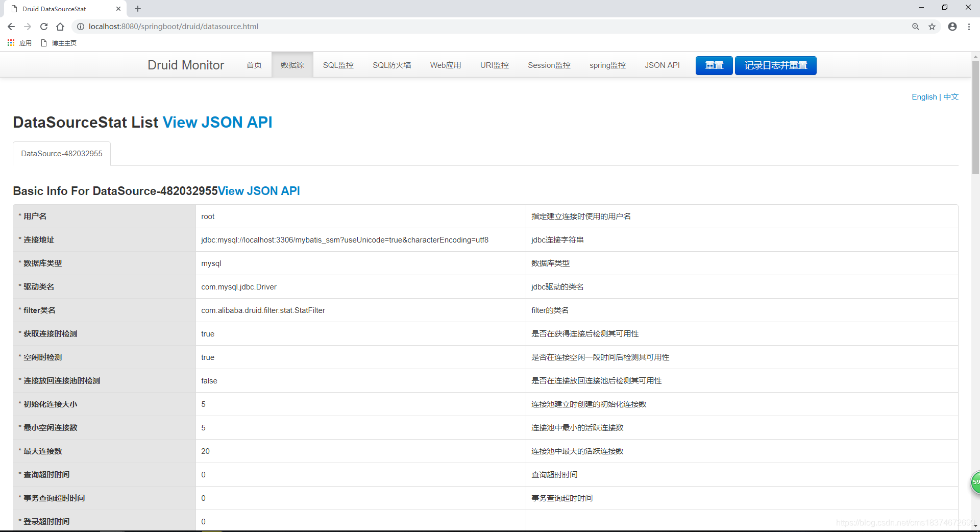Reload the current page
This screenshot has width=980, height=532.
[44, 27]
